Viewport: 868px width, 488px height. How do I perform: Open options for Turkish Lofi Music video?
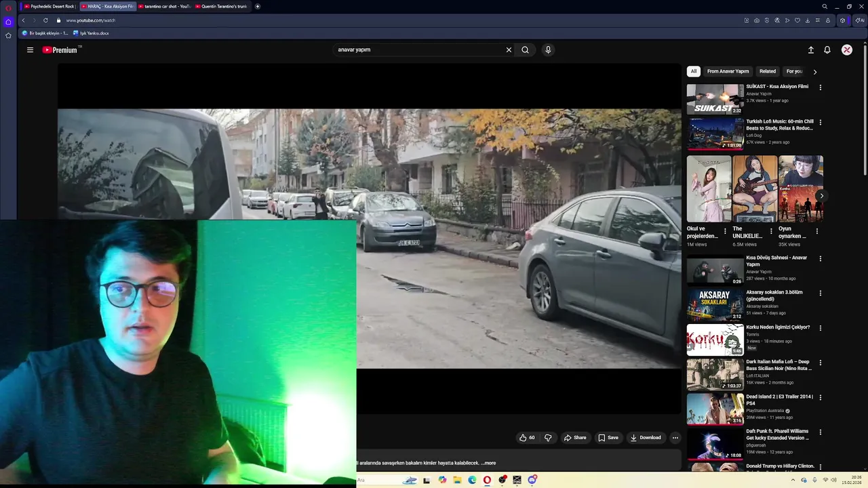click(821, 123)
